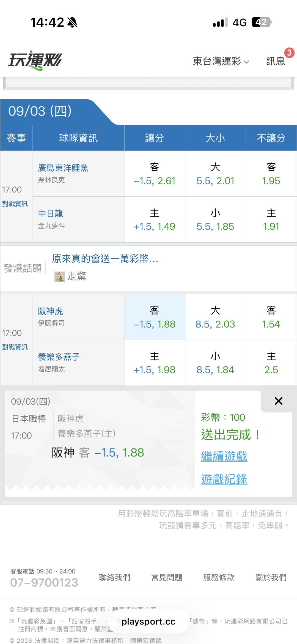Tap the playsport.cc address bar
This screenshot has height=644, width=297.
148,621
